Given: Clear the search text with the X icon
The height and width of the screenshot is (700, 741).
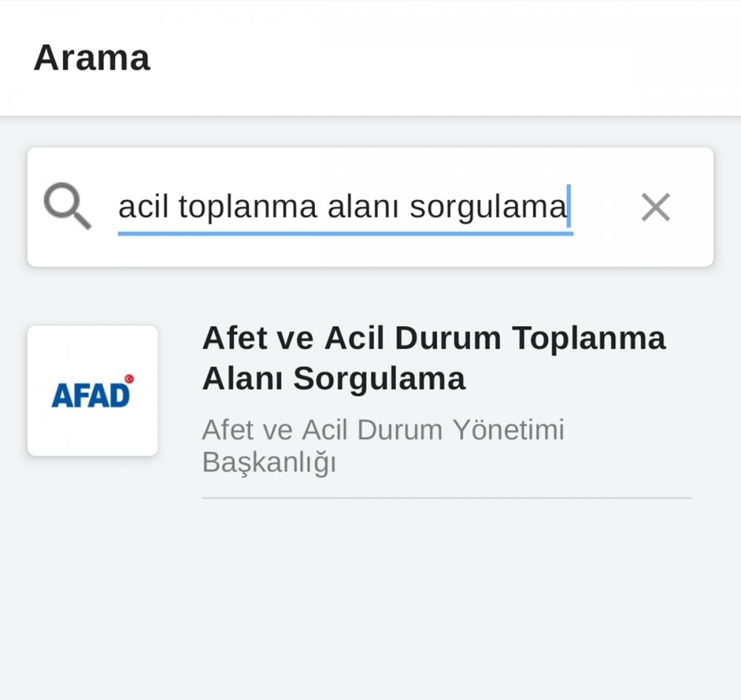Looking at the screenshot, I should coord(655,207).
